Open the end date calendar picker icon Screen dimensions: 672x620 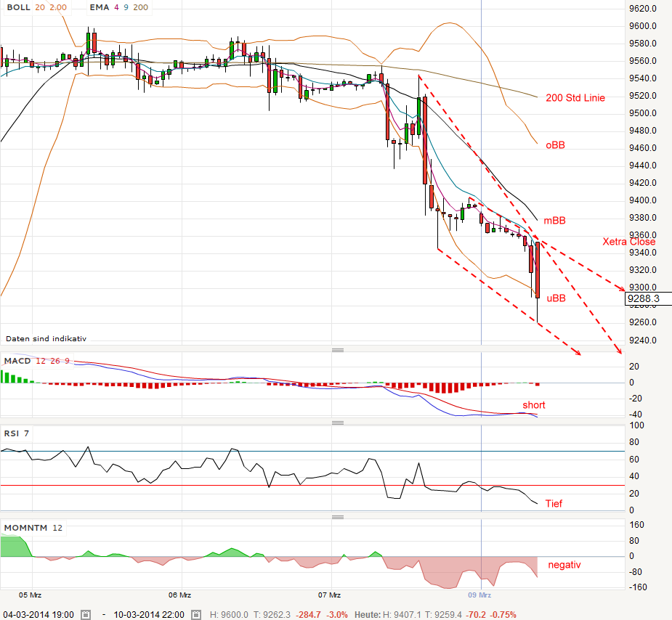coord(196,615)
